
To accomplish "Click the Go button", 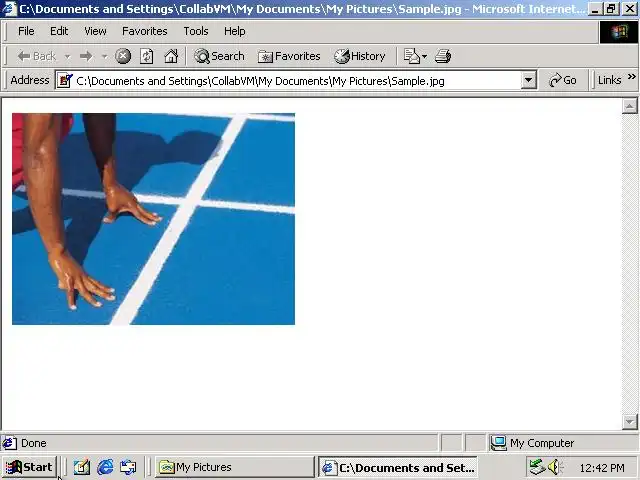I will (563, 80).
